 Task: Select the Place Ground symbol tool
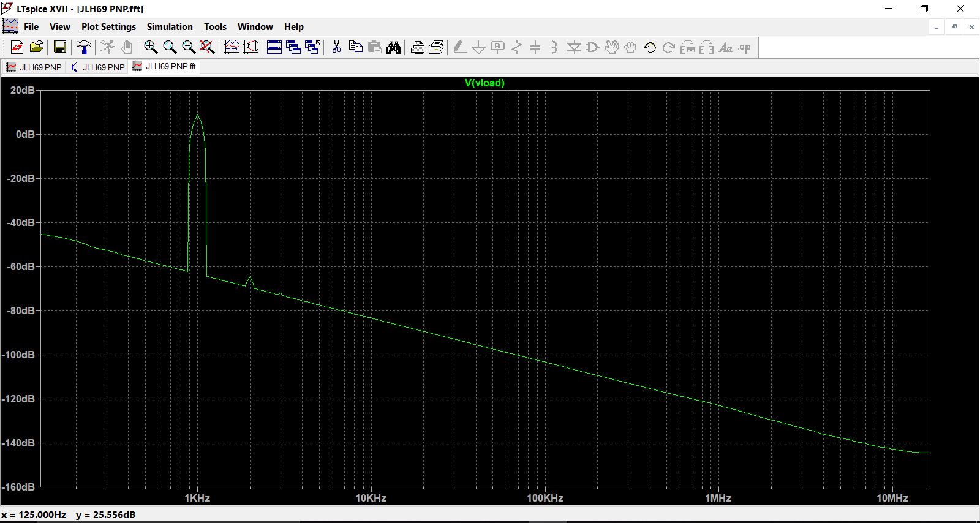479,47
